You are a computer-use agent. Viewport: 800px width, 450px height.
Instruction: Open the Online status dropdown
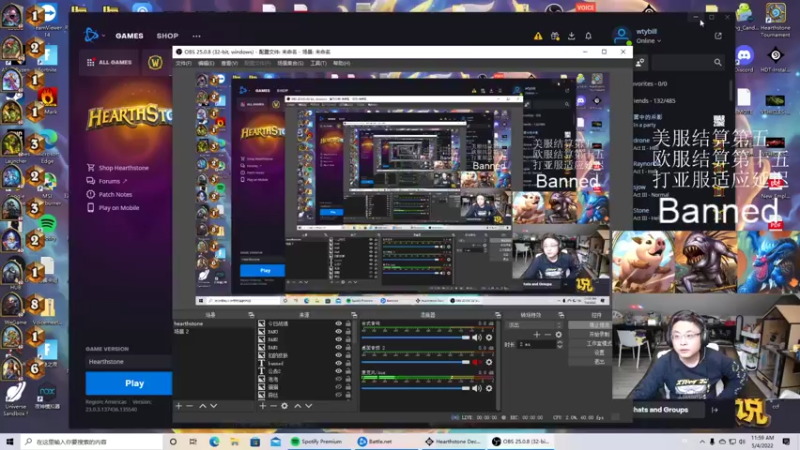648,41
